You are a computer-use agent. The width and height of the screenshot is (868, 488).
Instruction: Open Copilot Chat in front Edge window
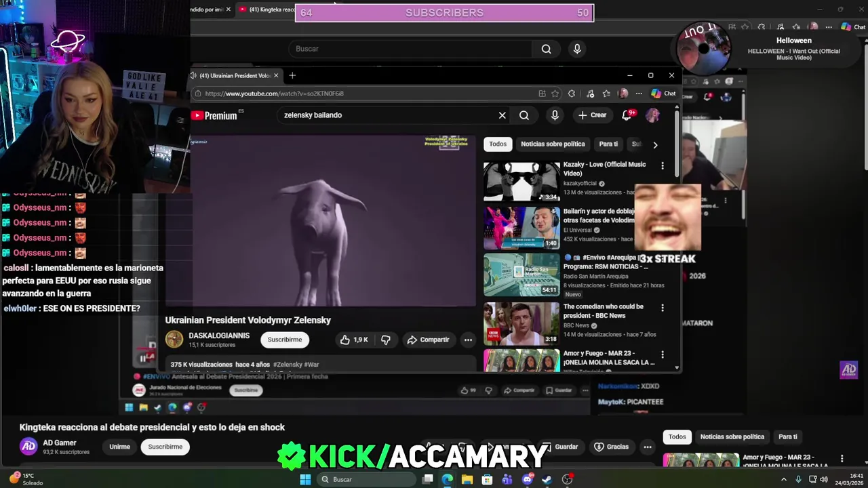(x=664, y=94)
